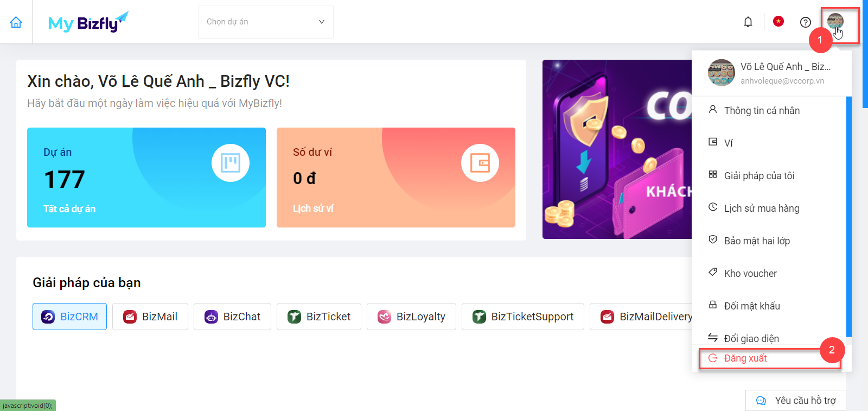View Lịch sử ví link
This screenshot has height=411, width=868.
[313, 208]
